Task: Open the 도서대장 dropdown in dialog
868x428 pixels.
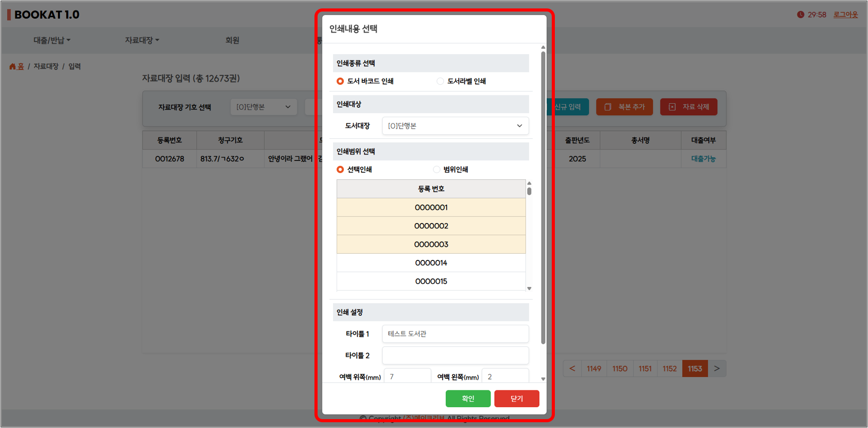Action: (455, 126)
